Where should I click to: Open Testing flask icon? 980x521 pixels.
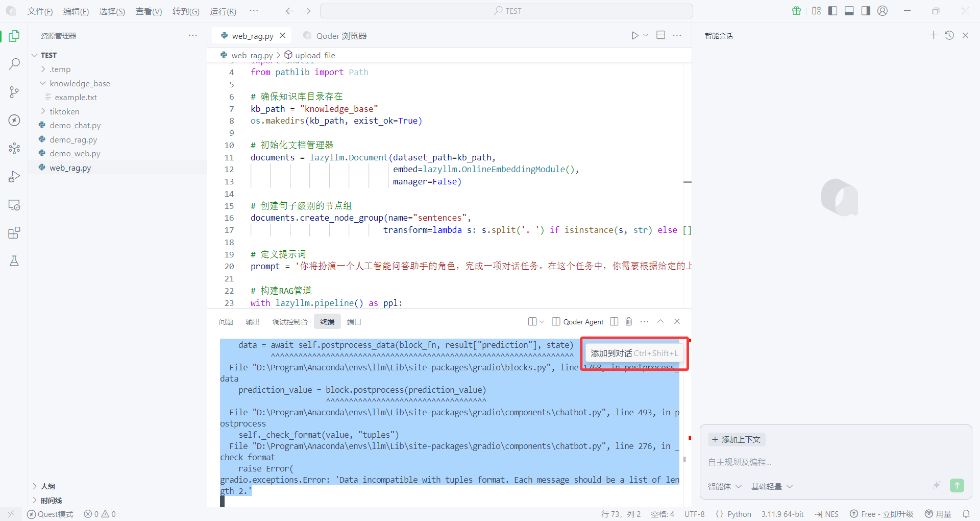pyautogui.click(x=14, y=261)
